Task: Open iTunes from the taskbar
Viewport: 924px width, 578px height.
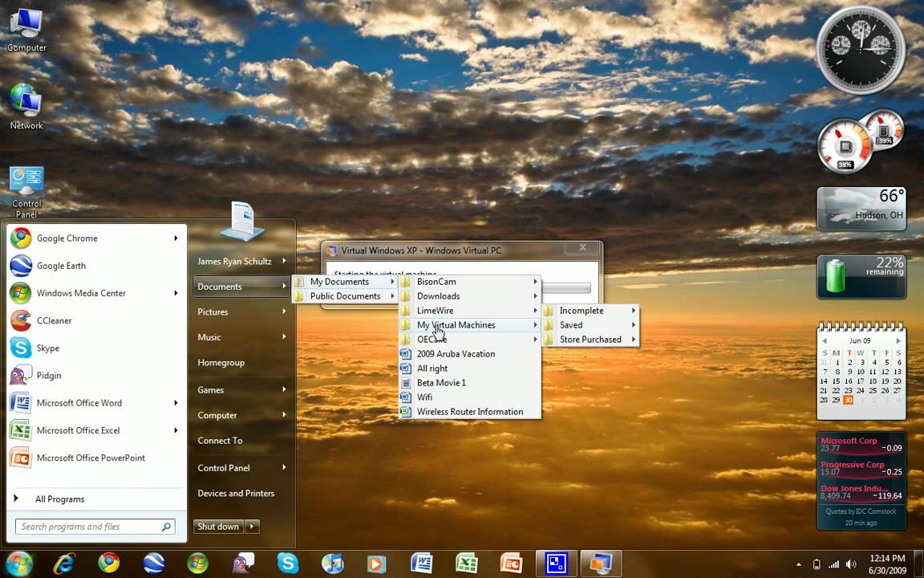Action: point(332,564)
